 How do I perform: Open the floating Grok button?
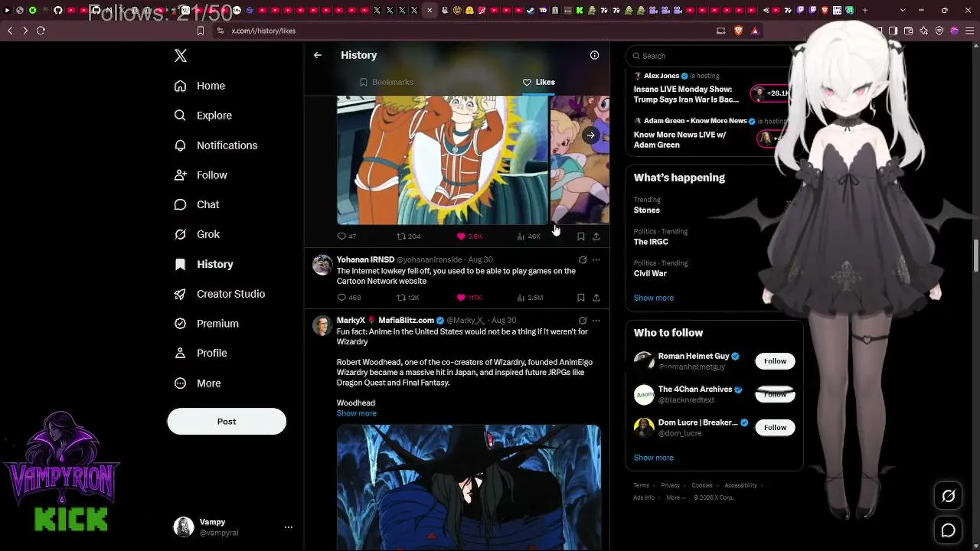948,497
